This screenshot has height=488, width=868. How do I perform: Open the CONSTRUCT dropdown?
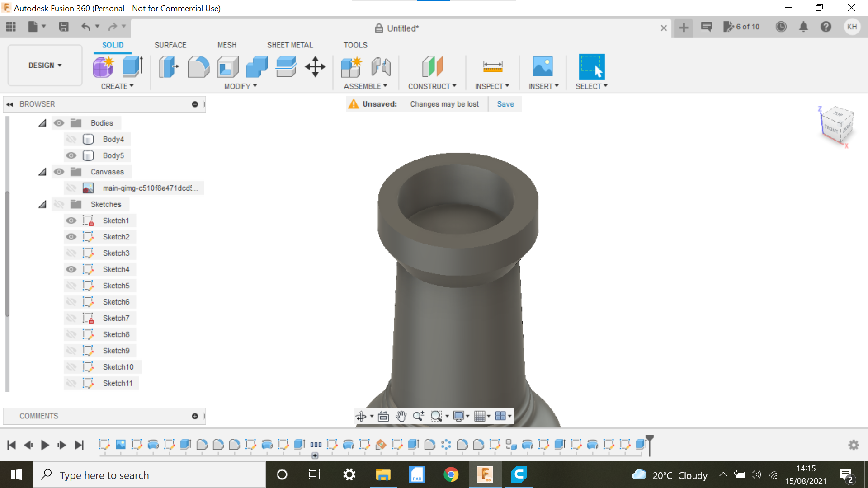point(432,86)
